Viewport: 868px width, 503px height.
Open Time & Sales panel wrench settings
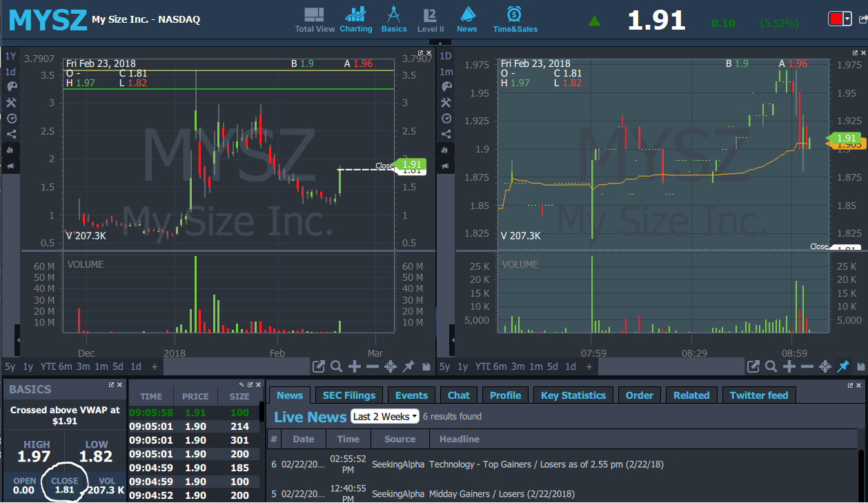tap(242, 384)
